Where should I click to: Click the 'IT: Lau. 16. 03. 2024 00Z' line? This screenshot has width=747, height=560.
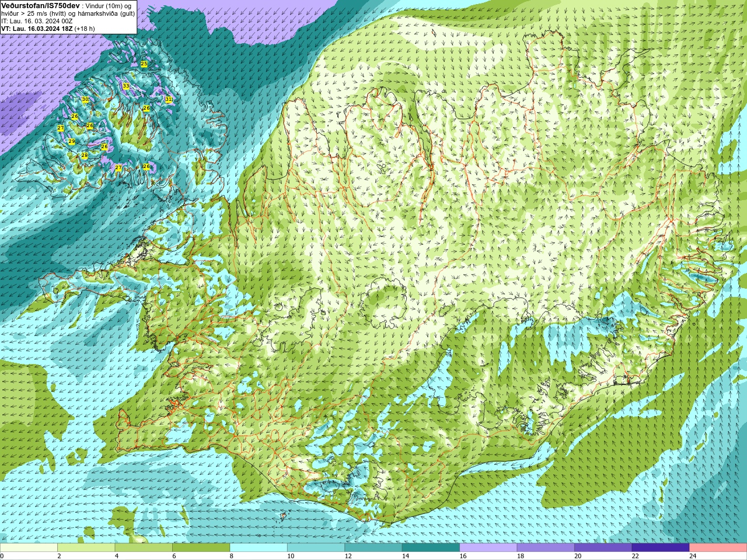[x=37, y=21]
